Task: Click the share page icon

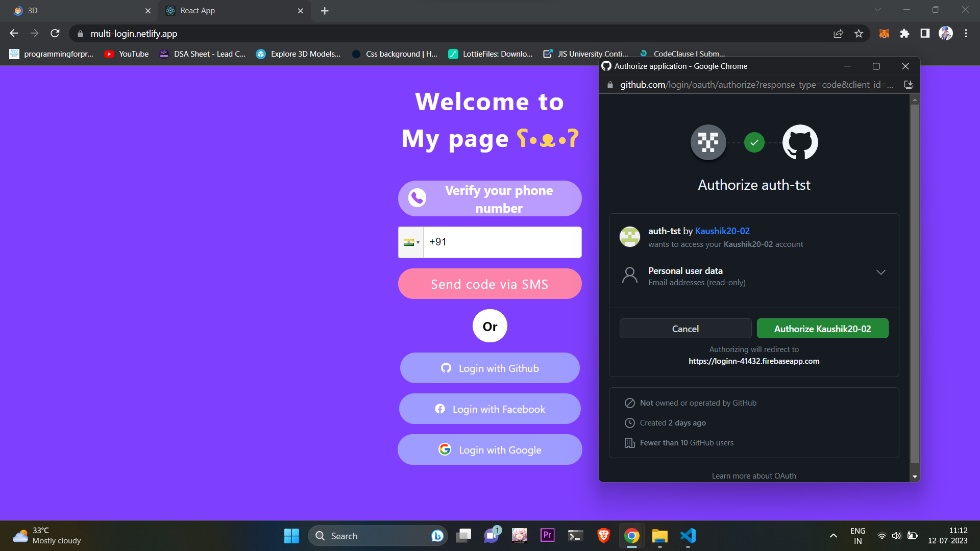Action: point(838,34)
